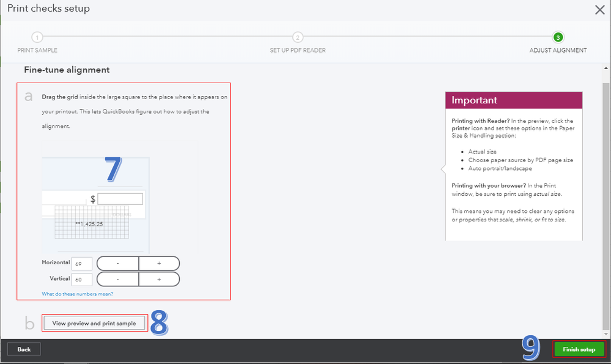Increase the Horizontal value with plus button
Screen dimensions: 611x364
(x=159, y=264)
